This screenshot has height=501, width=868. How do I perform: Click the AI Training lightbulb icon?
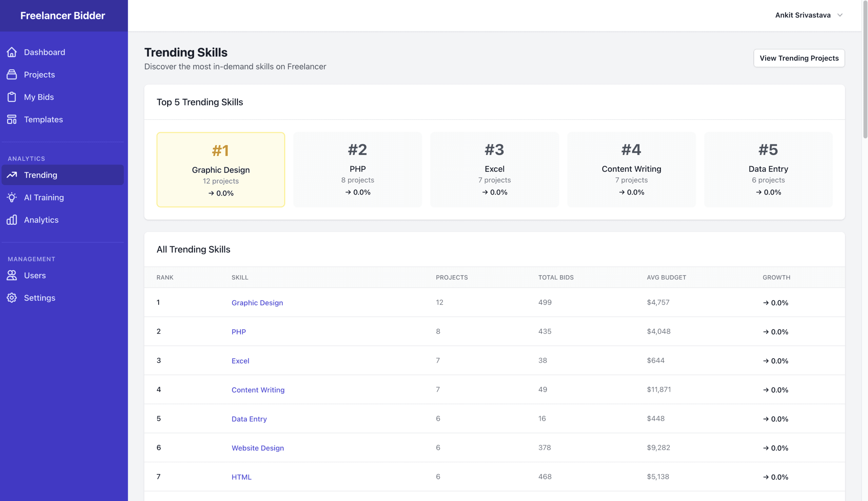[12, 197]
